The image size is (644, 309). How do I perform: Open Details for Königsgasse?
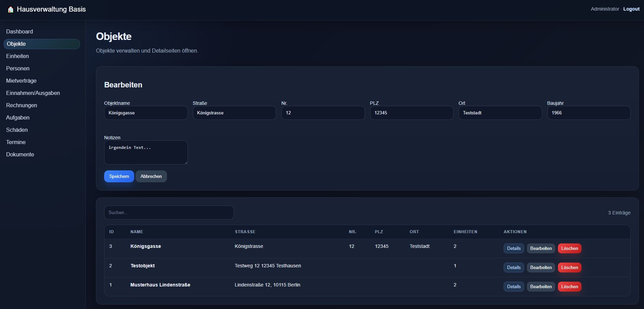514,248
